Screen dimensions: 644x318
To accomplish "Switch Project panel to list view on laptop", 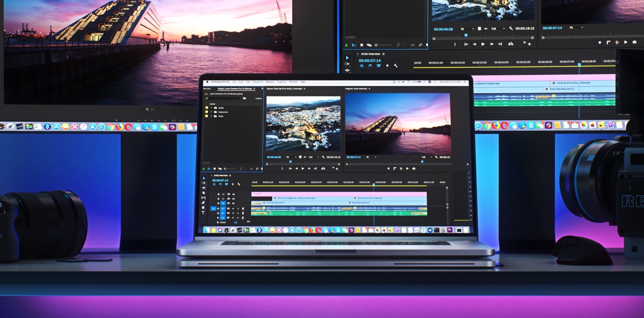I will (x=209, y=169).
